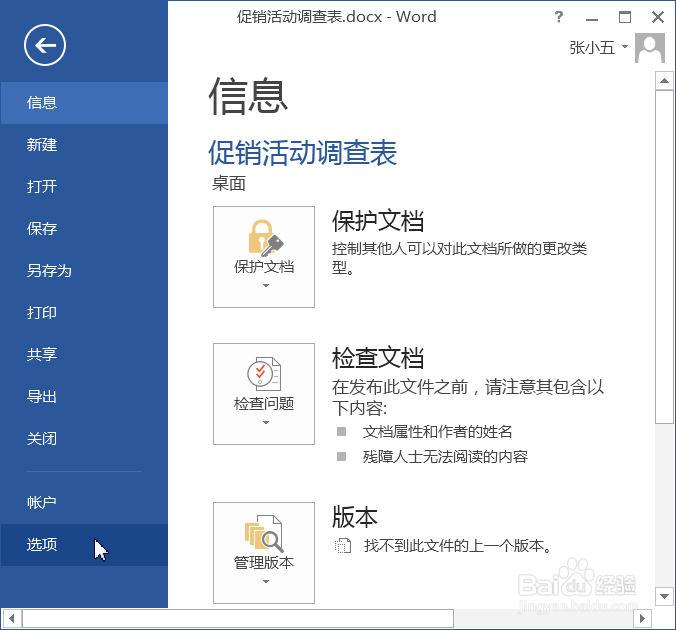Open the 共享 sidebar item

click(84, 354)
